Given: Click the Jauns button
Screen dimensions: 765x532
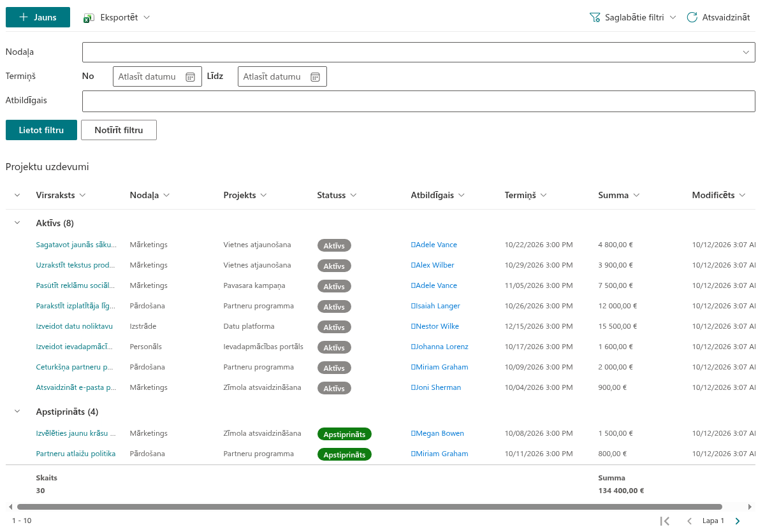Looking at the screenshot, I should [x=38, y=17].
